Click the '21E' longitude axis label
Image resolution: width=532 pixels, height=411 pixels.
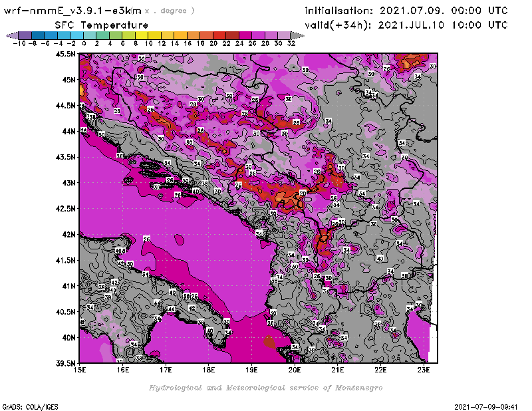[x=337, y=370]
